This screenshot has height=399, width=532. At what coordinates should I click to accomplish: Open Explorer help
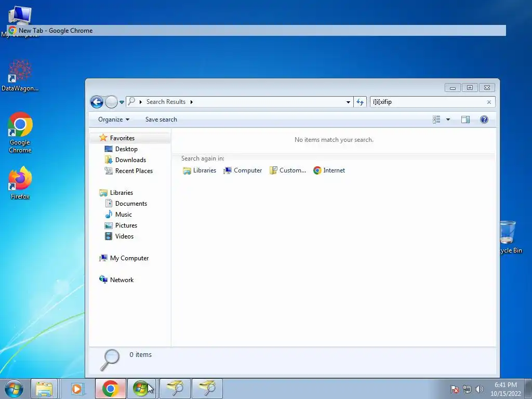[x=484, y=119]
